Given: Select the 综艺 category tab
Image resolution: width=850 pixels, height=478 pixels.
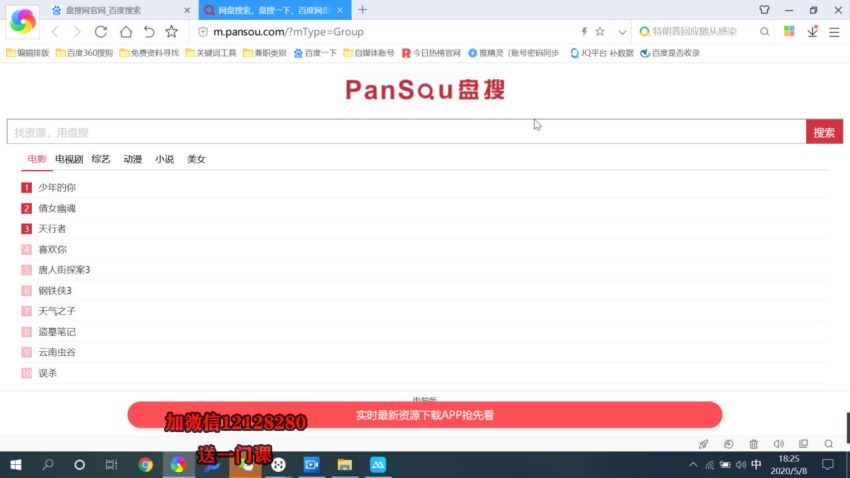Looking at the screenshot, I should point(101,159).
